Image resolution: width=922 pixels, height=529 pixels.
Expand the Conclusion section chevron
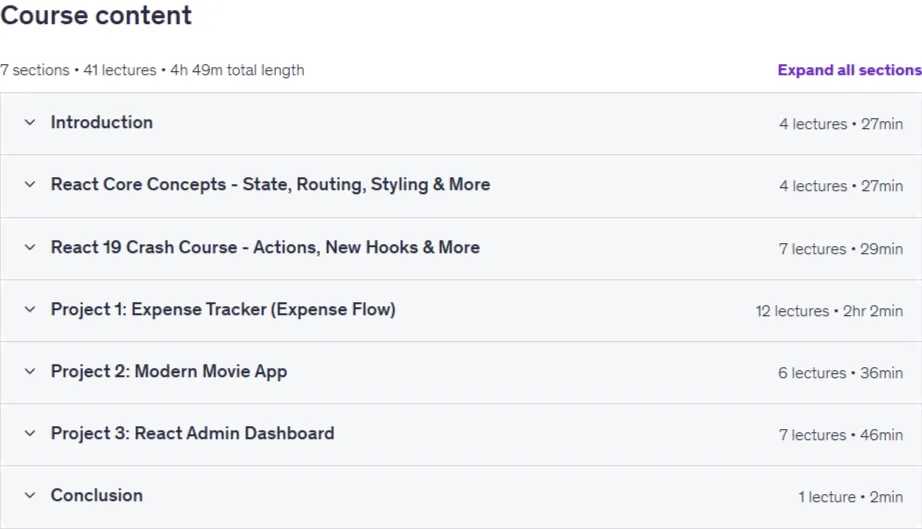point(29,495)
